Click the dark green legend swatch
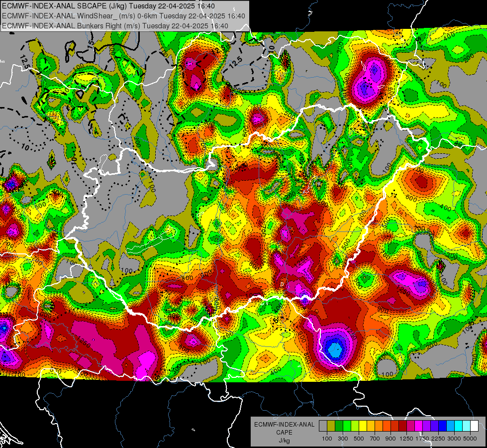The image size is (487, 448). 339,426
